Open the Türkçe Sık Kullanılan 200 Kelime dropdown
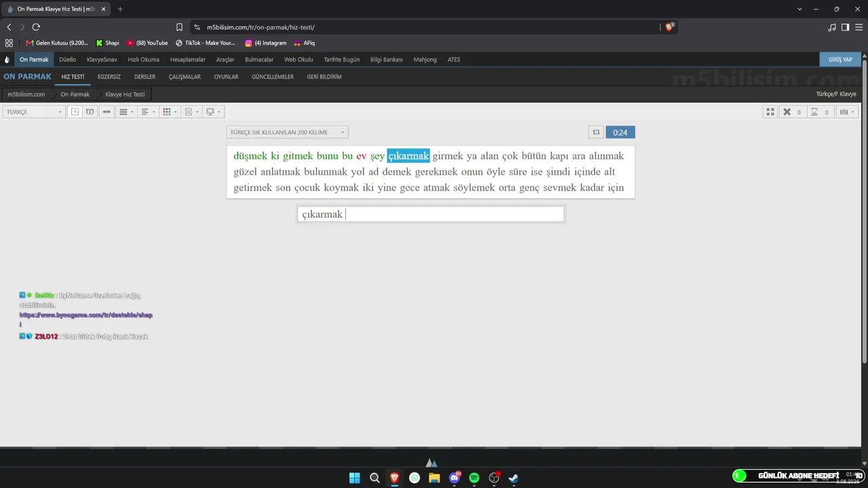Viewport: 868px width, 488px height. tap(287, 132)
